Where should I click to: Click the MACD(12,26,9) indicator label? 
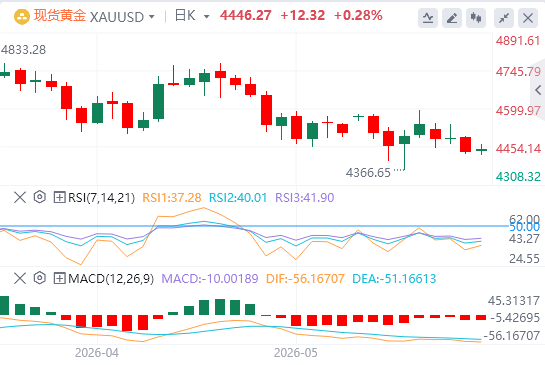click(111, 278)
